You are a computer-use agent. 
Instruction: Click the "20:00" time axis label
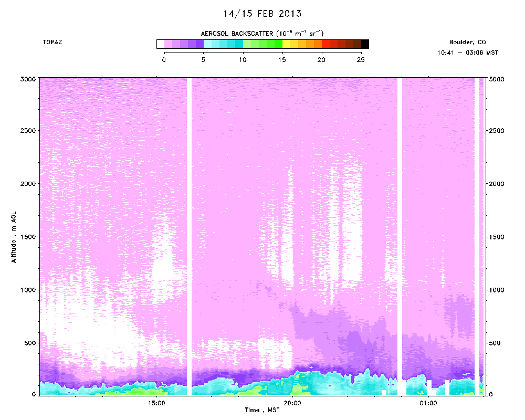292,403
